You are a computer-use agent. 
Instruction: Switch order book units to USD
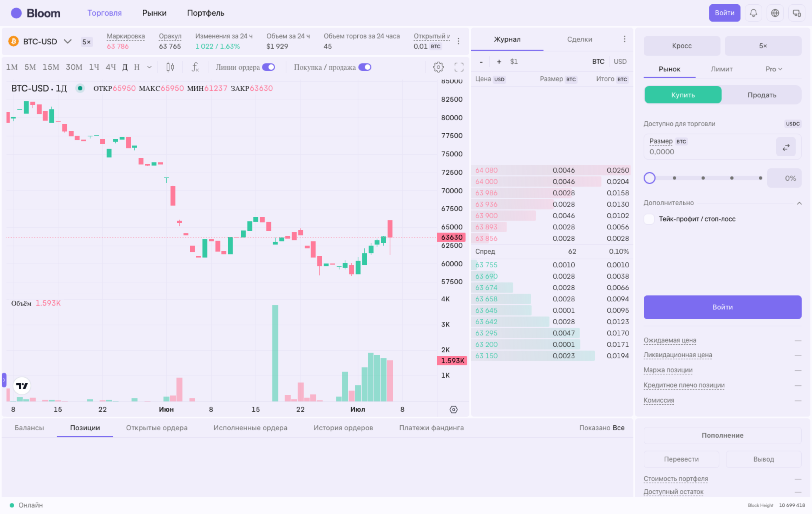620,62
